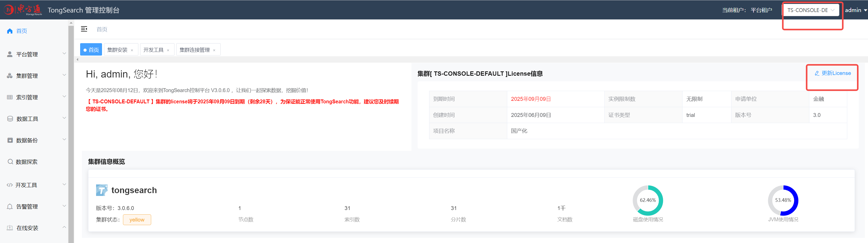This screenshot has width=868, height=243.
Task: Expand the 告警管理 menu chevron
Action: (64, 206)
